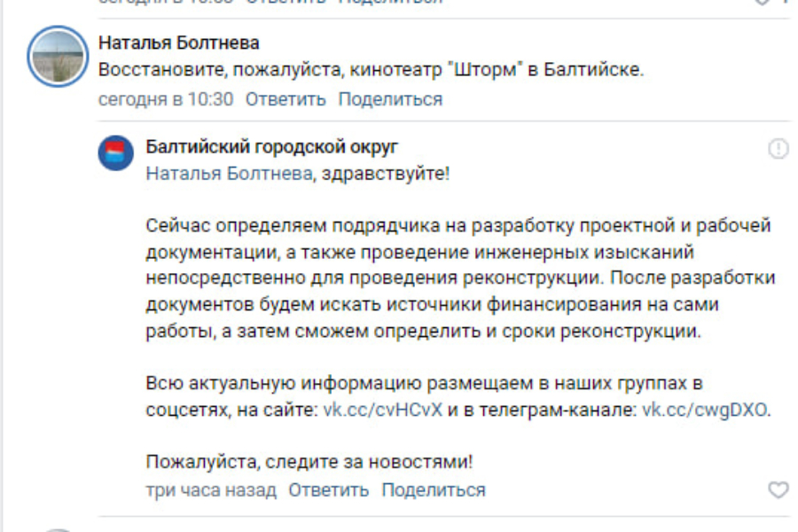Open the comment permalink 'сегодня в 10:30'
Screen dimensions: 798x532
165,100
